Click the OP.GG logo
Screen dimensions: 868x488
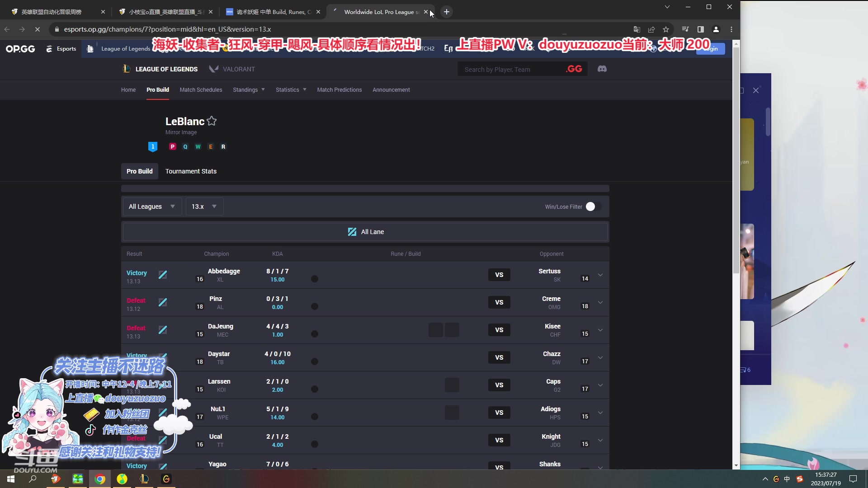20,49
